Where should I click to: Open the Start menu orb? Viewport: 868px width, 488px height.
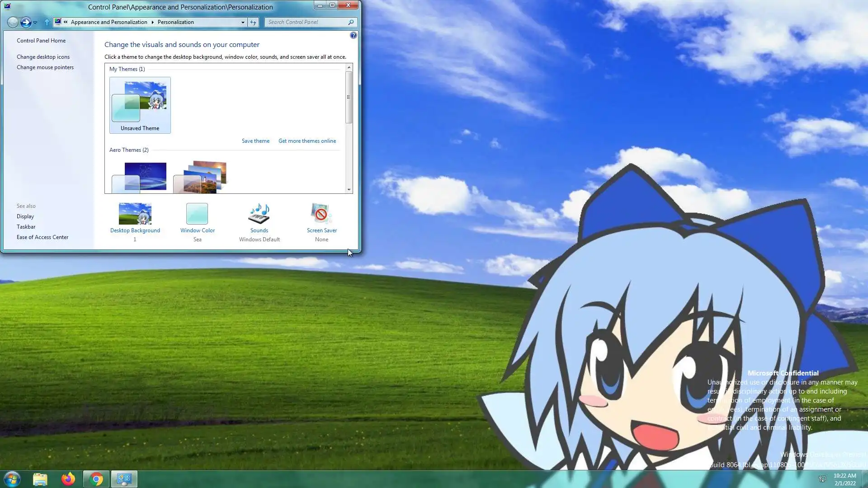click(12, 479)
